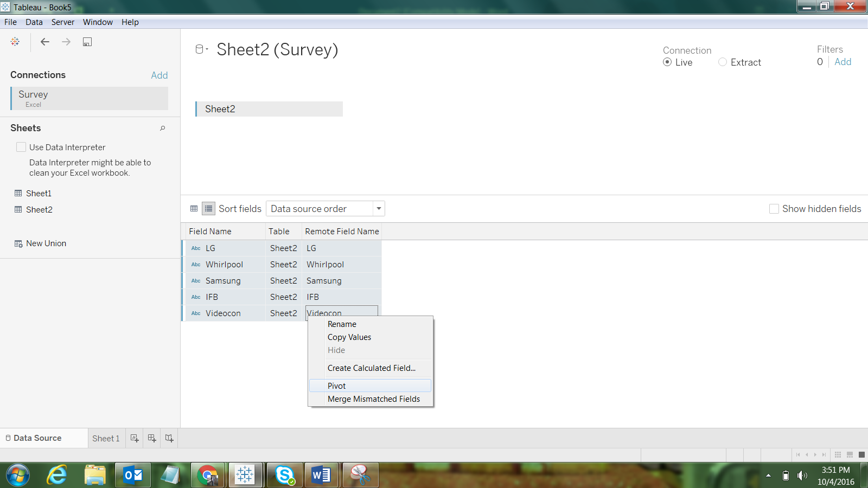This screenshot has height=488, width=868.
Task: Open the Server menu
Action: (63, 22)
